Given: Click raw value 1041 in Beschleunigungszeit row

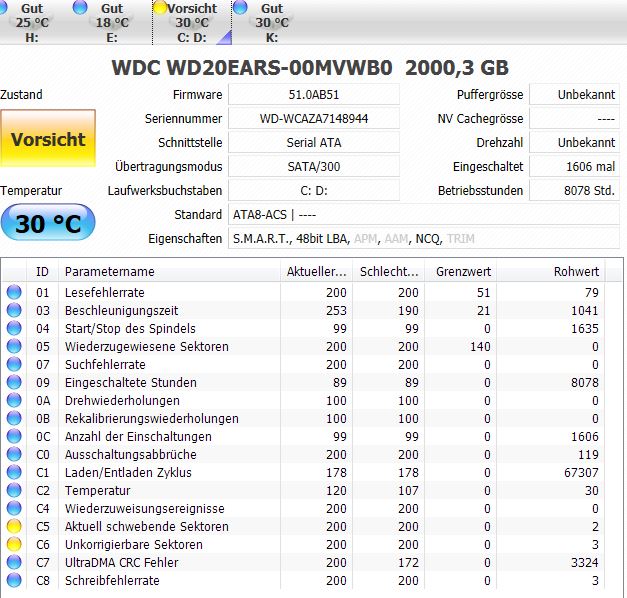Looking at the screenshot, I should pyautogui.click(x=585, y=310).
